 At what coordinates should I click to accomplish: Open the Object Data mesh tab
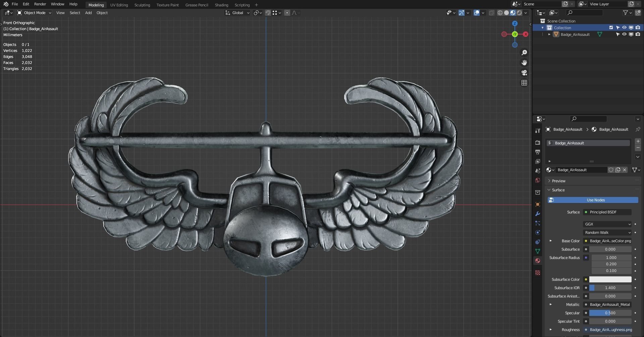[538, 251]
